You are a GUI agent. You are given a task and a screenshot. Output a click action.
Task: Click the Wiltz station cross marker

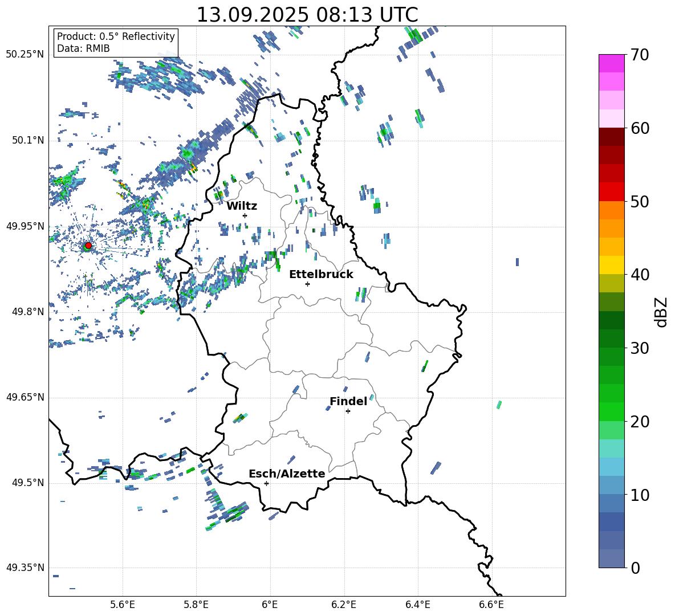point(245,215)
